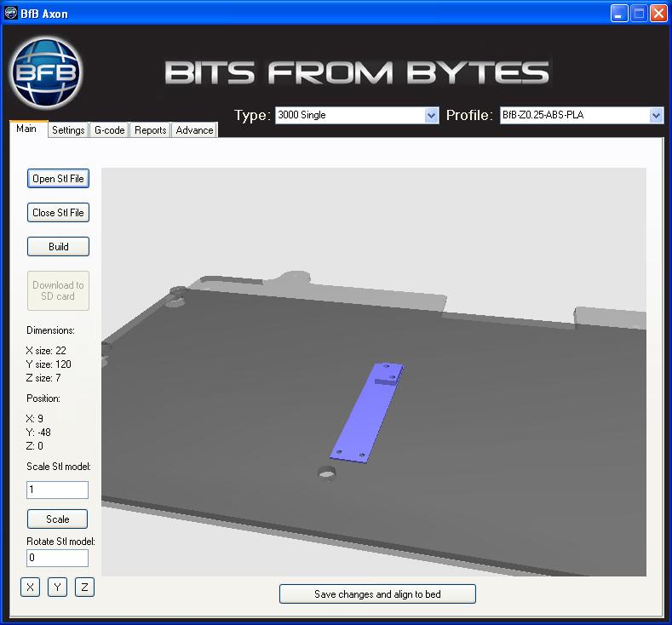Switch to the Settings tab

[68, 129]
